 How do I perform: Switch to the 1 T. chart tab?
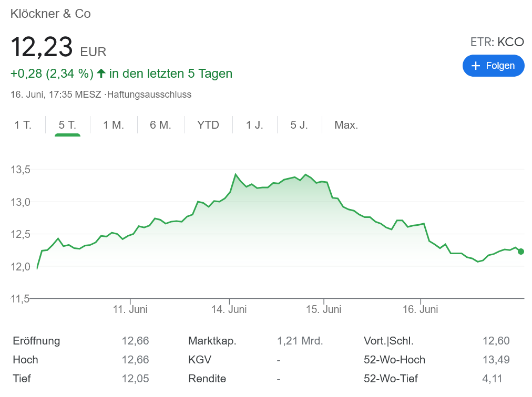(x=23, y=124)
